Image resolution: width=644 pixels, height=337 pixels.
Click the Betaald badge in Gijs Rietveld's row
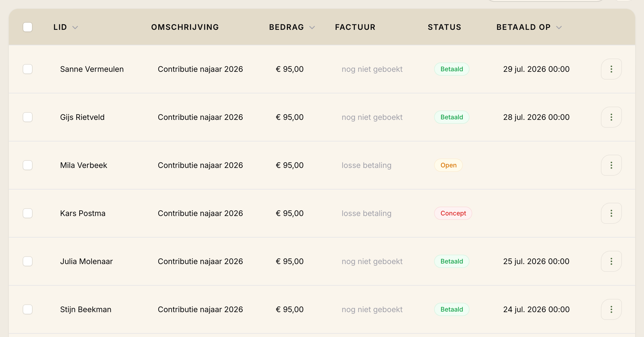(452, 117)
